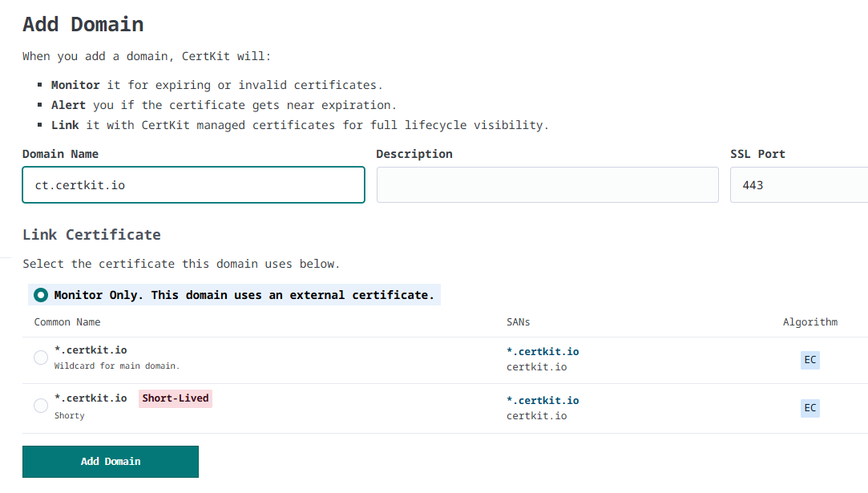Select the Shorty short-lived certificate radio
Viewport: 868px width, 493px height.
(40, 406)
